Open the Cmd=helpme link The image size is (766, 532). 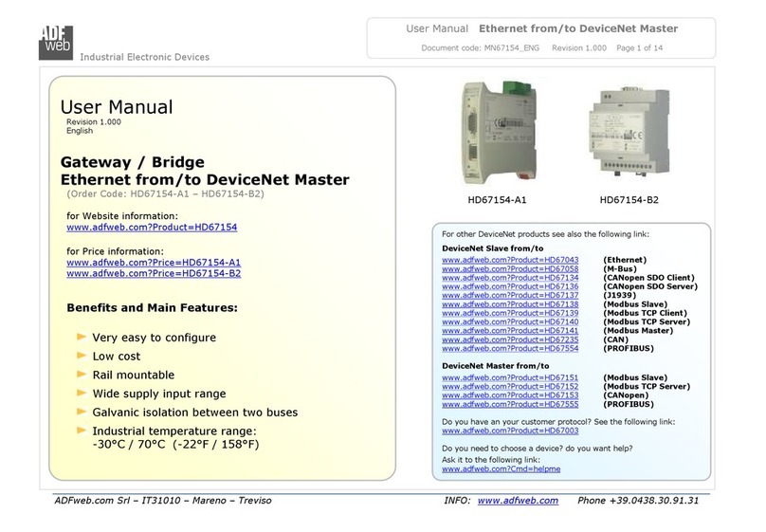click(x=502, y=469)
